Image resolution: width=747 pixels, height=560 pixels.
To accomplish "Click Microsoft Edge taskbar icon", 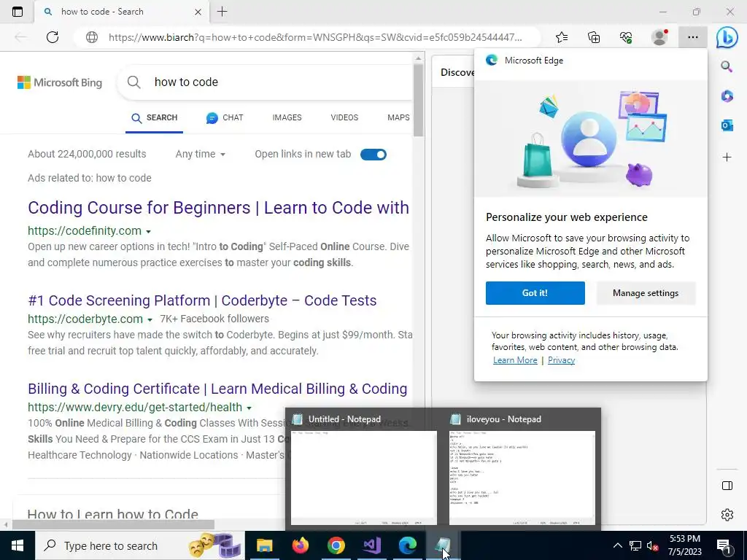I will point(407,545).
